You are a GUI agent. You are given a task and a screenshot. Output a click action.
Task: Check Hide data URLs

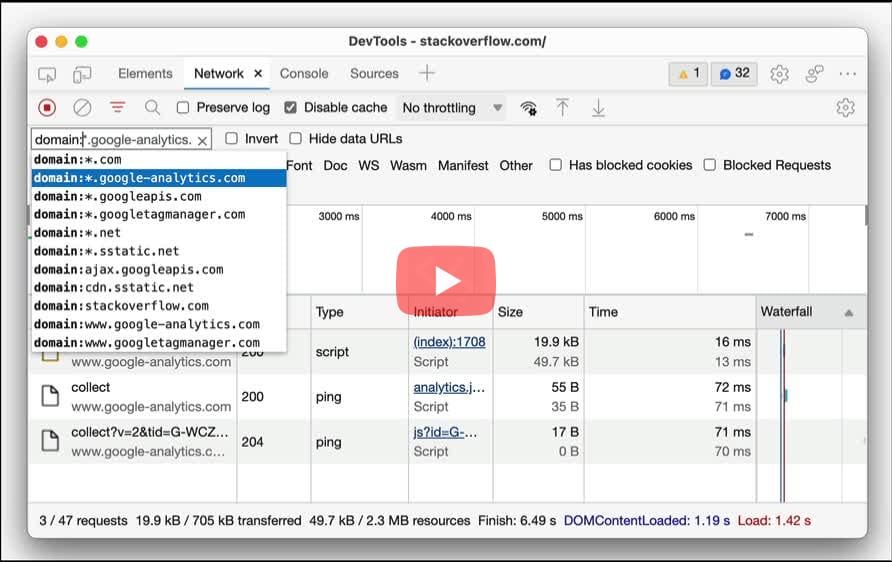coord(295,138)
